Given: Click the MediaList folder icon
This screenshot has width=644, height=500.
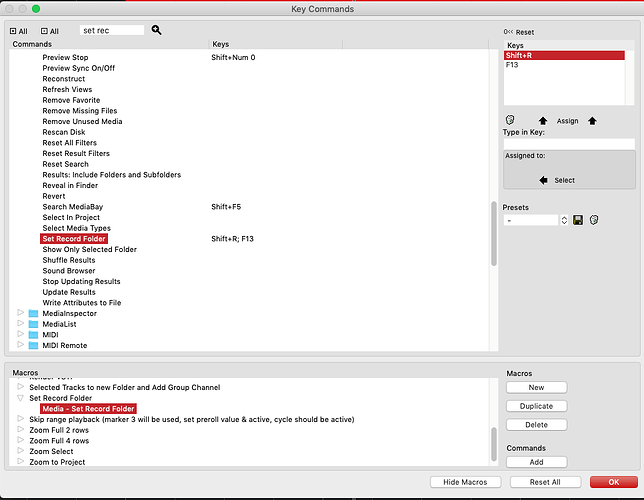Looking at the screenshot, I should 33,324.
